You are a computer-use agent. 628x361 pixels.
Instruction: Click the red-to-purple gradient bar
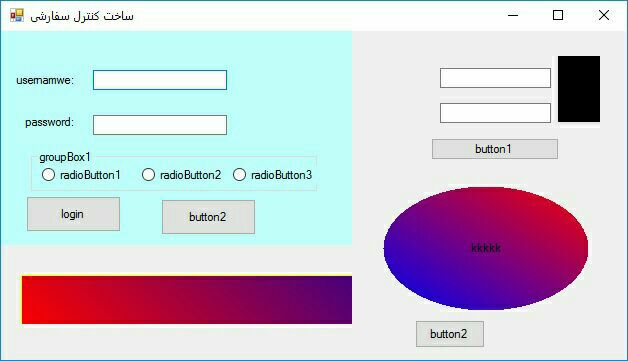[x=187, y=300]
